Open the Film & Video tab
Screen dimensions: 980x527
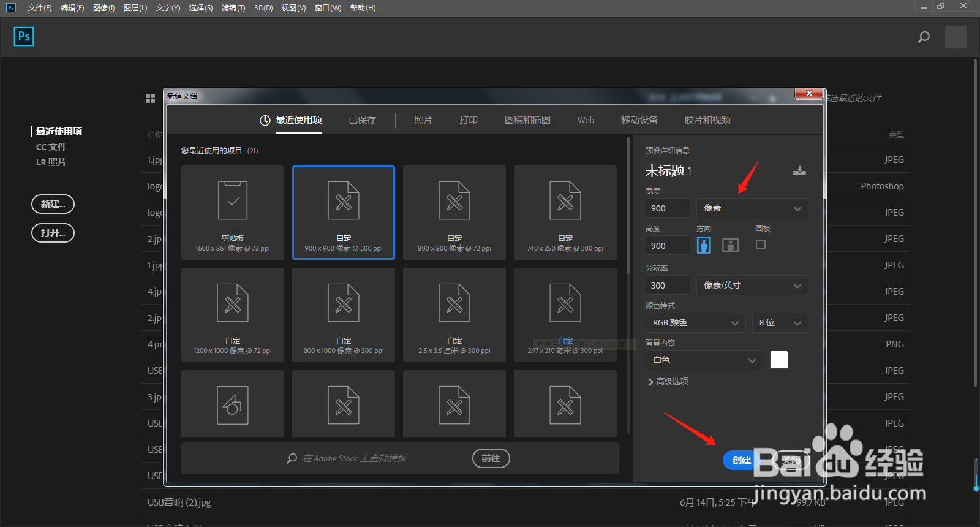click(x=707, y=120)
